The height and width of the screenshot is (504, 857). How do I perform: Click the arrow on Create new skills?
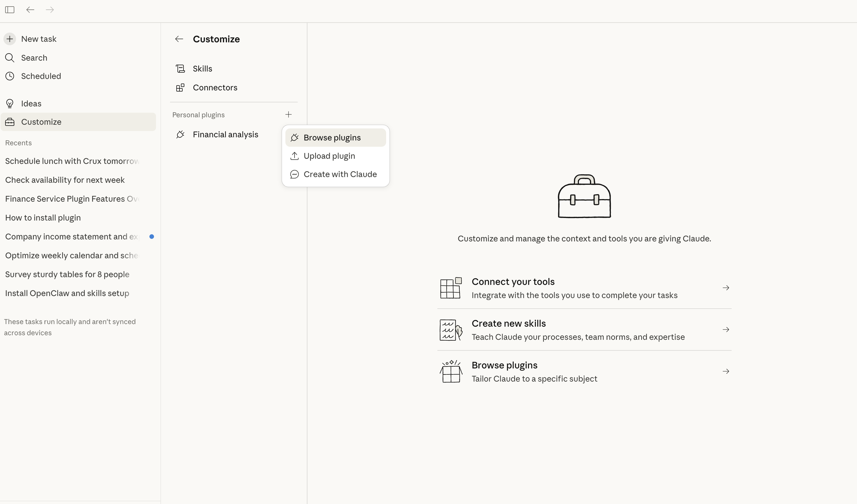[x=726, y=330]
